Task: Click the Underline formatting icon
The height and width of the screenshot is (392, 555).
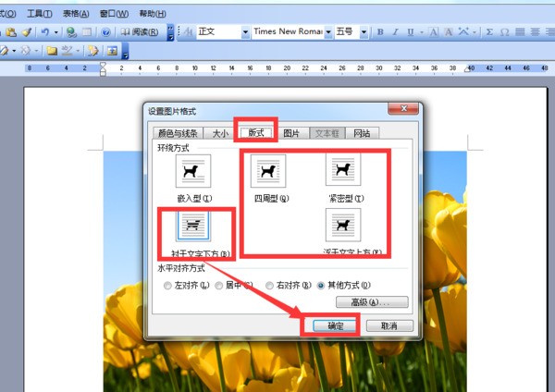Action: [x=410, y=31]
